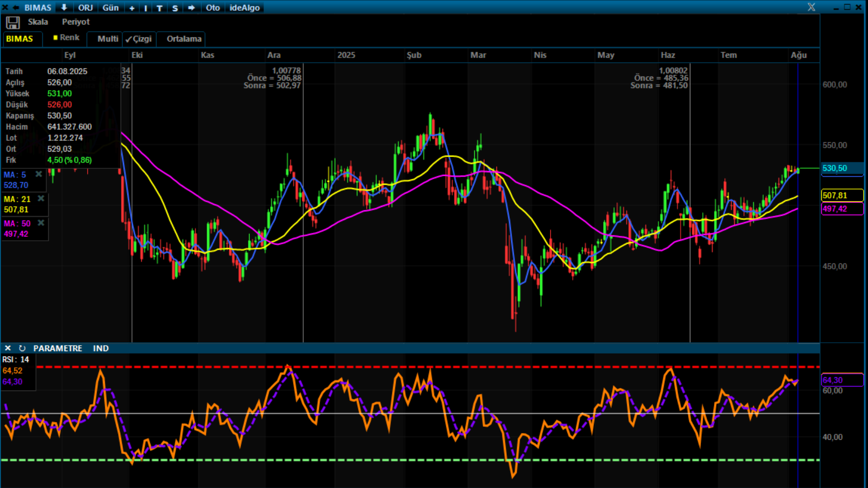The height and width of the screenshot is (488, 868).
Task: Open the Ortalama averages tab
Action: [184, 39]
